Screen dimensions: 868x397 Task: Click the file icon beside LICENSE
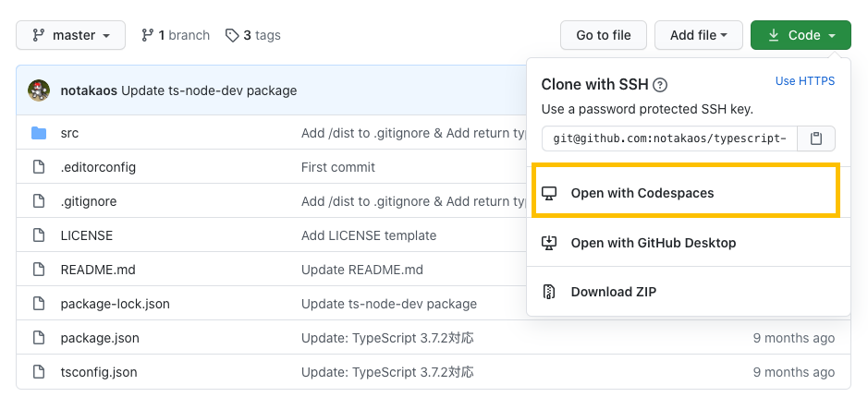click(x=39, y=235)
